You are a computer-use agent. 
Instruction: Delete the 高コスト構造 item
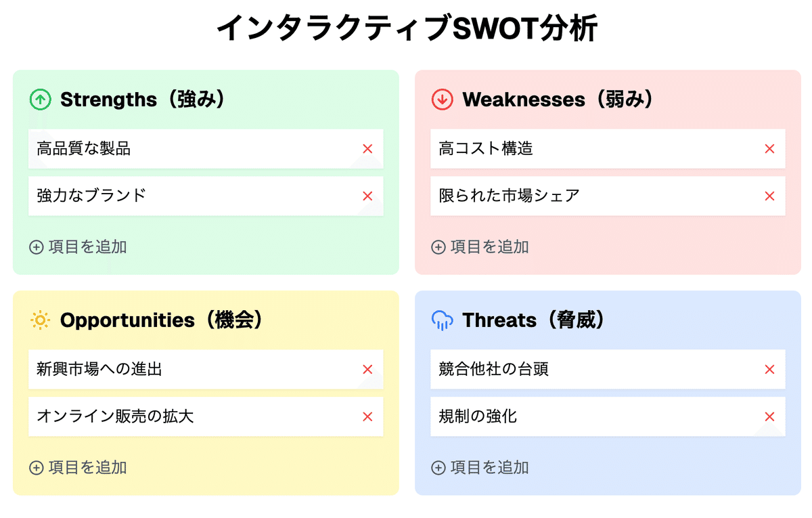coord(769,149)
